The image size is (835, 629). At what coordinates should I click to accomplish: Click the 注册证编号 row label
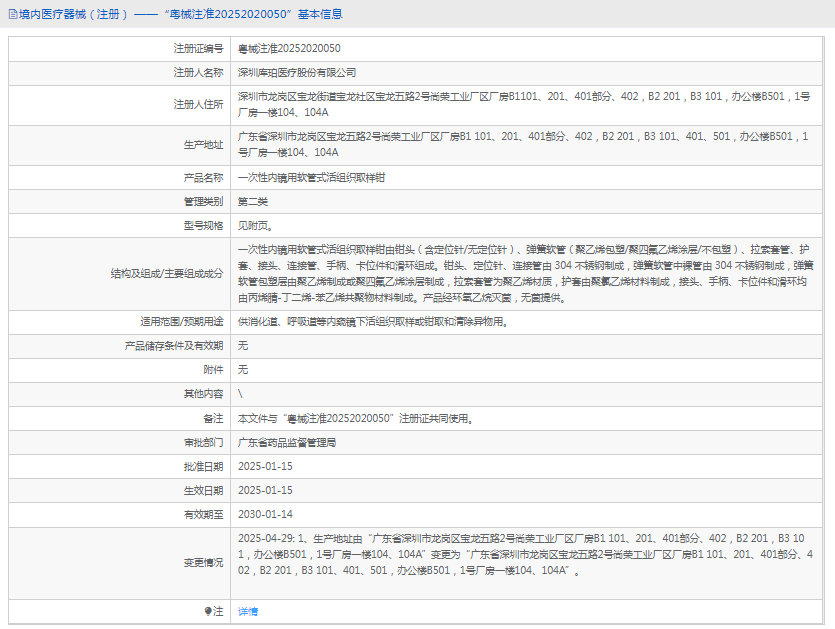pyautogui.click(x=198, y=48)
